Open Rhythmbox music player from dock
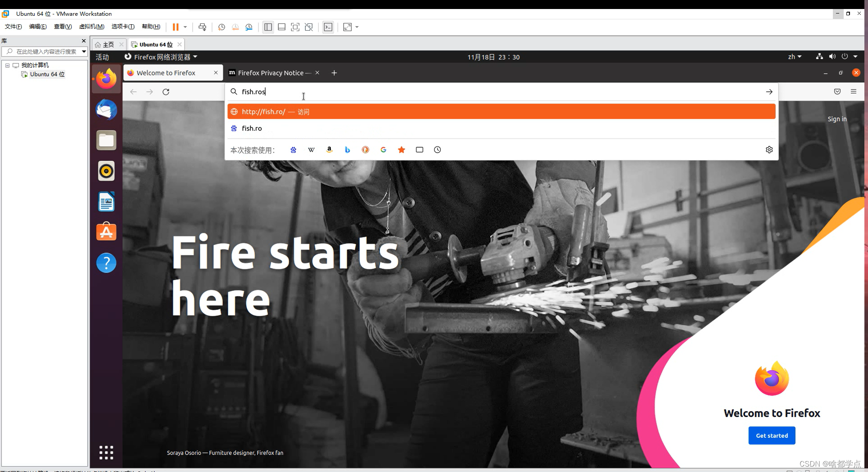This screenshot has height=472, width=868. (106, 171)
